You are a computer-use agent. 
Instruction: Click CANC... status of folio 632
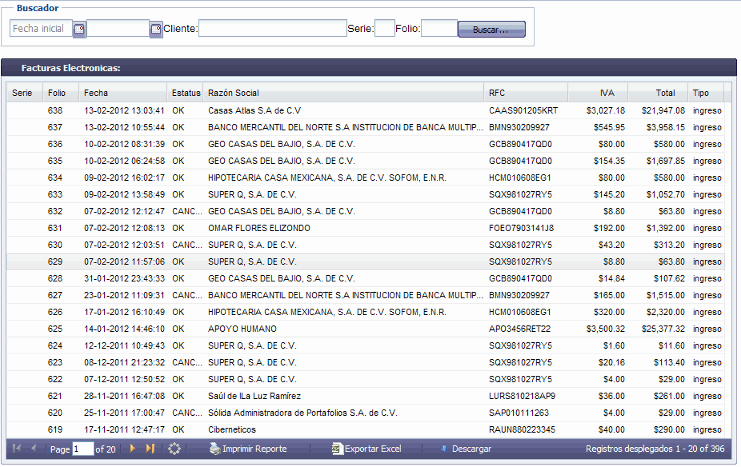click(x=187, y=211)
